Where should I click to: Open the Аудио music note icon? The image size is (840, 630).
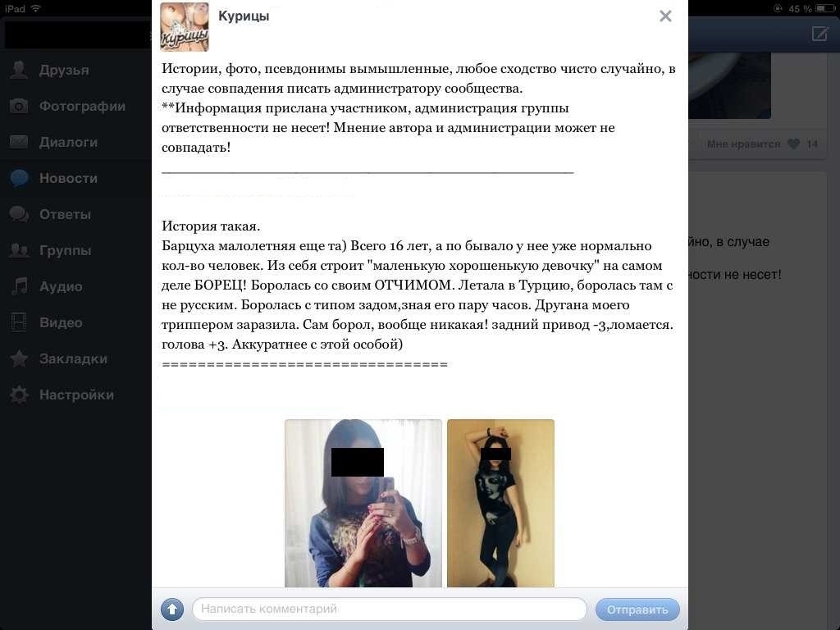[x=20, y=286]
